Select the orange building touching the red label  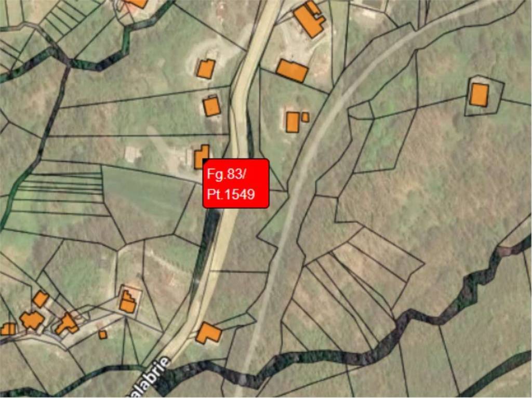[x=201, y=157]
